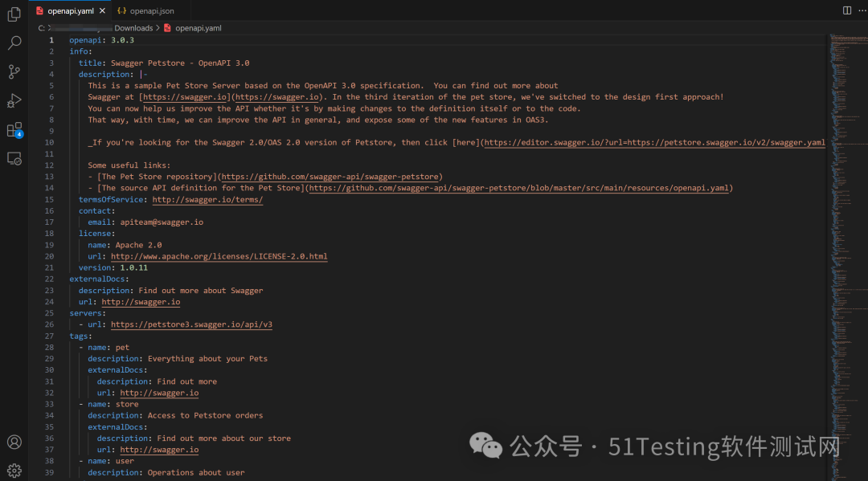
Task: Open the petstore3.swagger.io/api/v3 server link
Action: pos(191,324)
